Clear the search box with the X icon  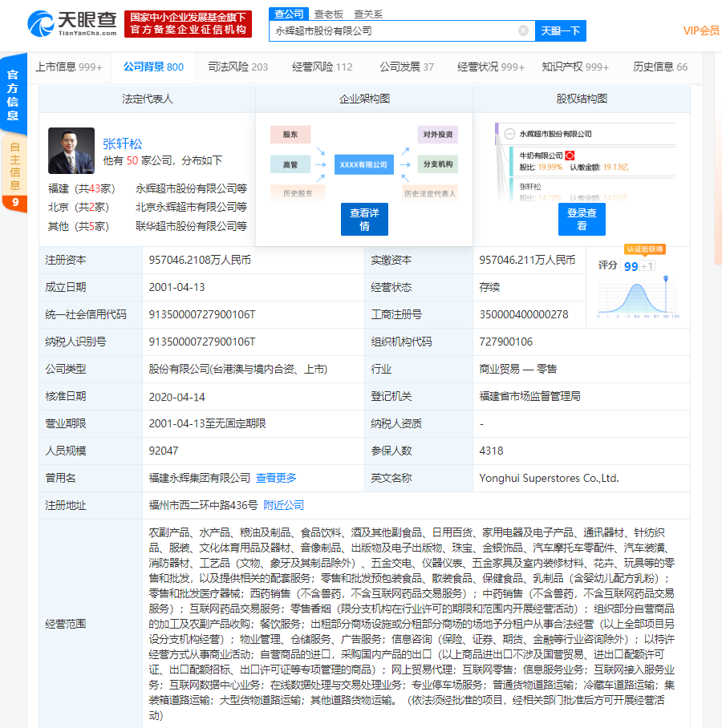(x=523, y=30)
